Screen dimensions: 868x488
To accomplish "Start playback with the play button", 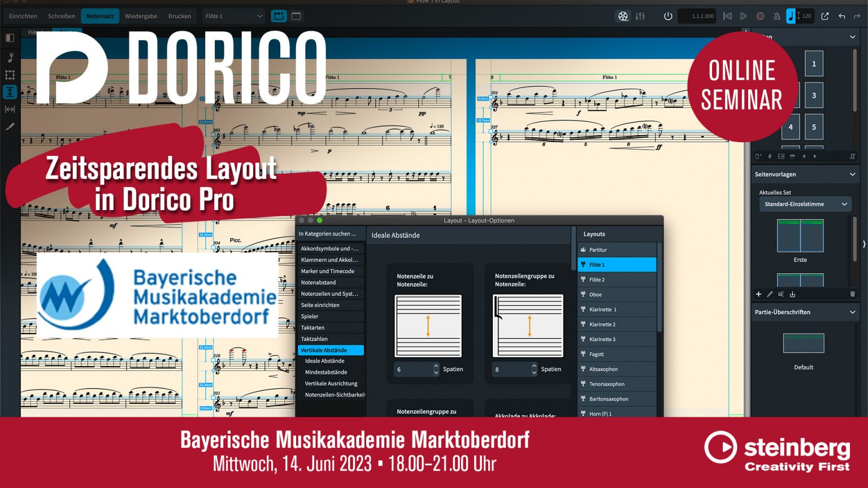I will (744, 16).
